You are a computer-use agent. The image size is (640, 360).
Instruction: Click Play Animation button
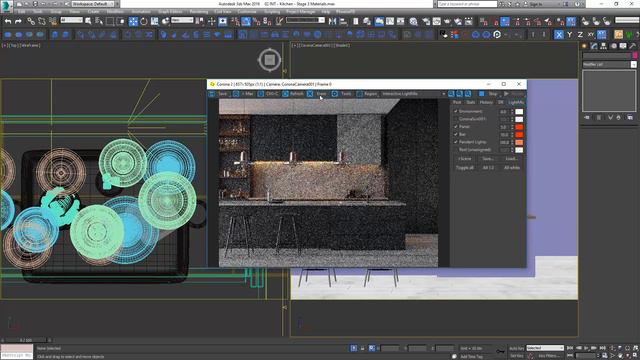point(587,348)
